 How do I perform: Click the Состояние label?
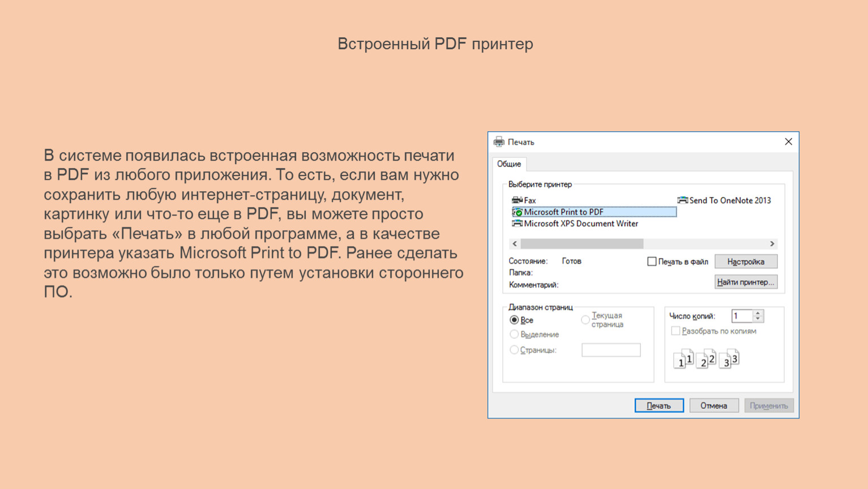click(528, 261)
